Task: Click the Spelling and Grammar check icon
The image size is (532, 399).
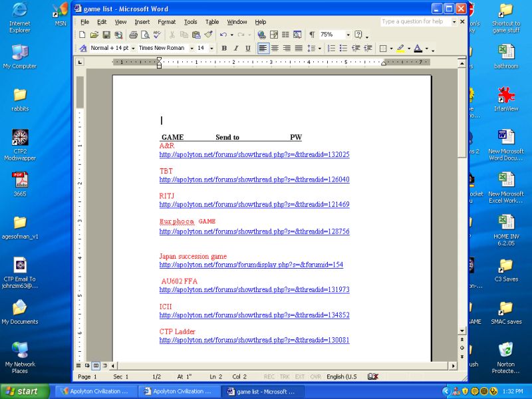Action: (x=156, y=35)
